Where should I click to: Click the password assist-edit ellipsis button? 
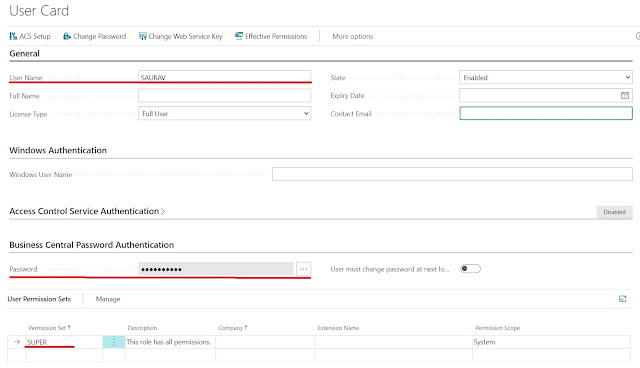point(303,269)
